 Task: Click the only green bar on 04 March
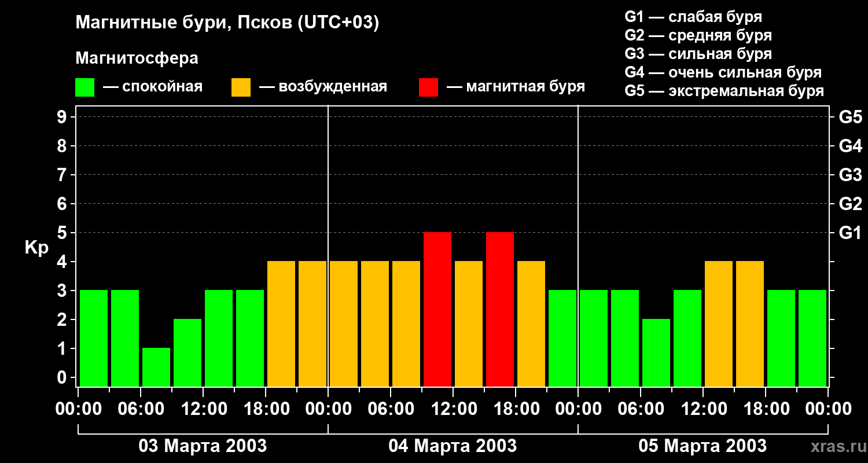pyautogui.click(x=562, y=338)
